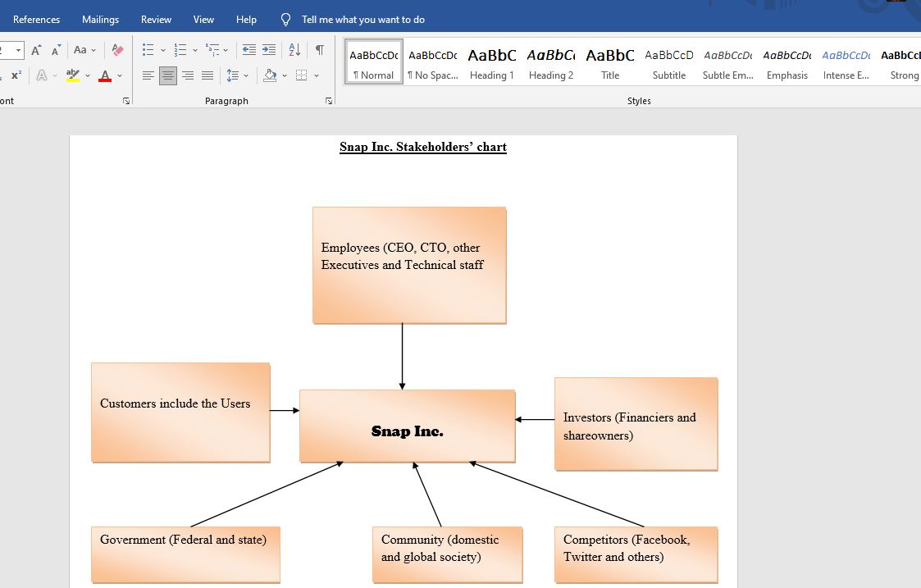The width and height of the screenshot is (921, 588).
Task: Apply the Heading 2 style
Action: coord(551,62)
